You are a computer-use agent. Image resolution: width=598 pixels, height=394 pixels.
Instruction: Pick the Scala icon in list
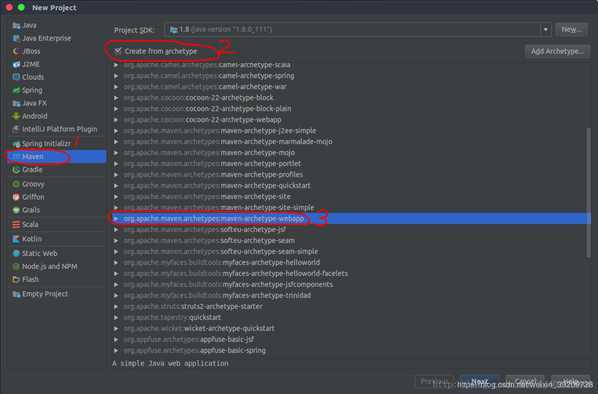click(x=16, y=225)
